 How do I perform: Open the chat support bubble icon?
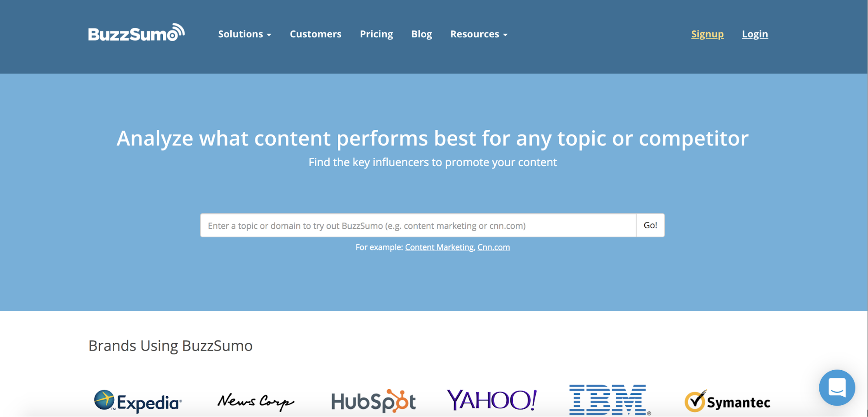point(837,387)
